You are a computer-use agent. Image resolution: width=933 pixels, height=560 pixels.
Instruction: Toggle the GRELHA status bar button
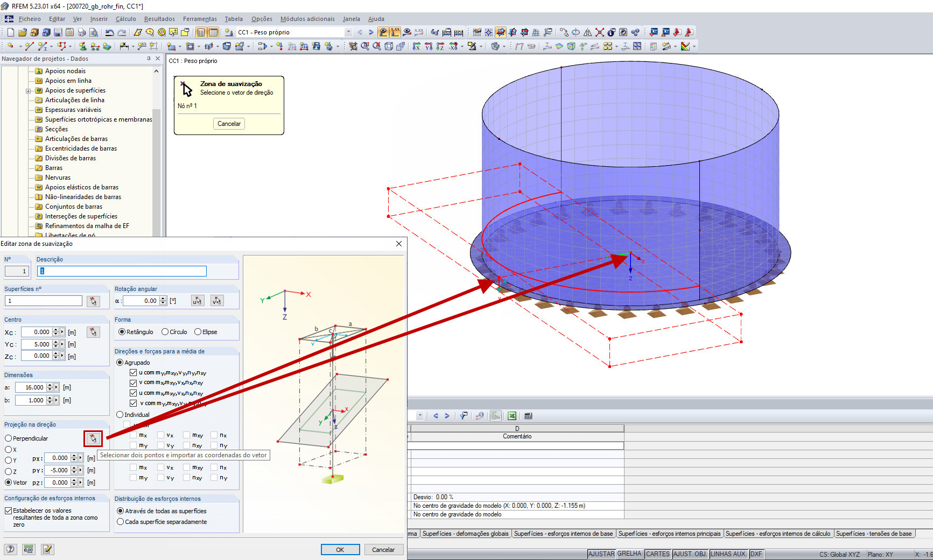[629, 554]
